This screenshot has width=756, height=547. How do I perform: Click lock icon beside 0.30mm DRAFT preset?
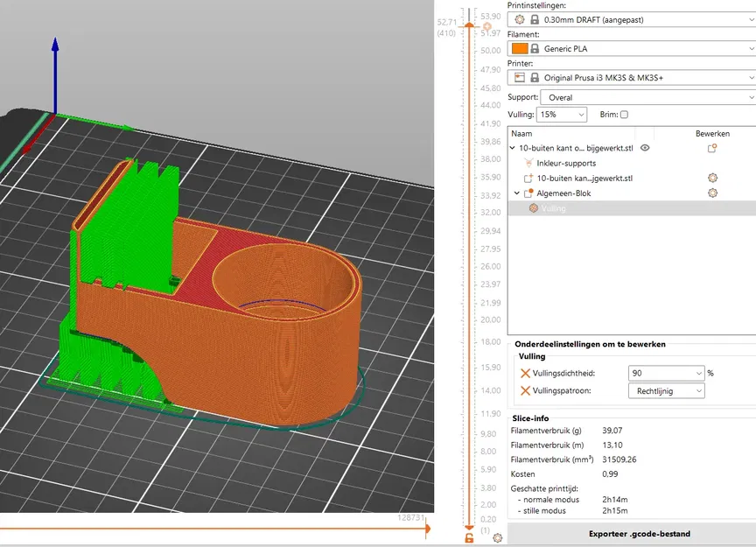tap(535, 20)
